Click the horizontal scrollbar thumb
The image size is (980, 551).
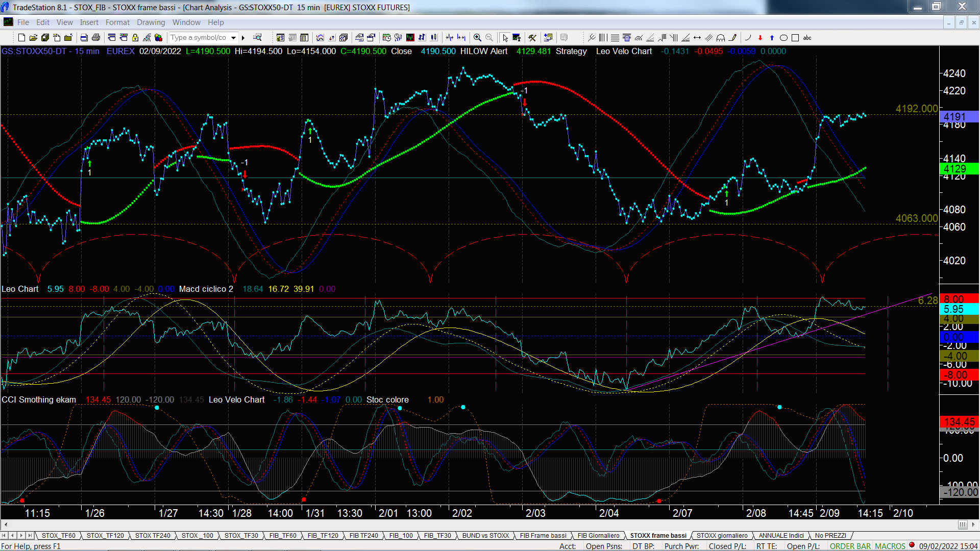pos(963,524)
